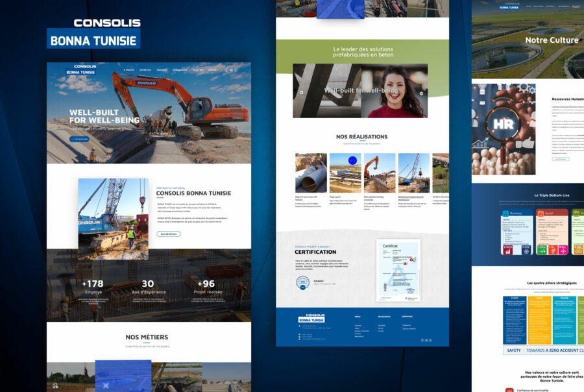Viewport: 584px width, 392px height.
Task: Click the first social icon in the top navigation
Action: point(226,69)
